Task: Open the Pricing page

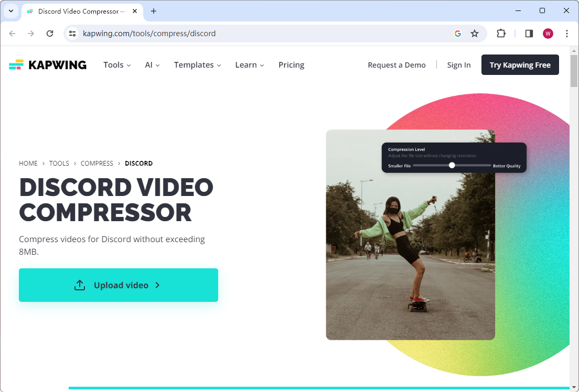Action: (x=292, y=65)
